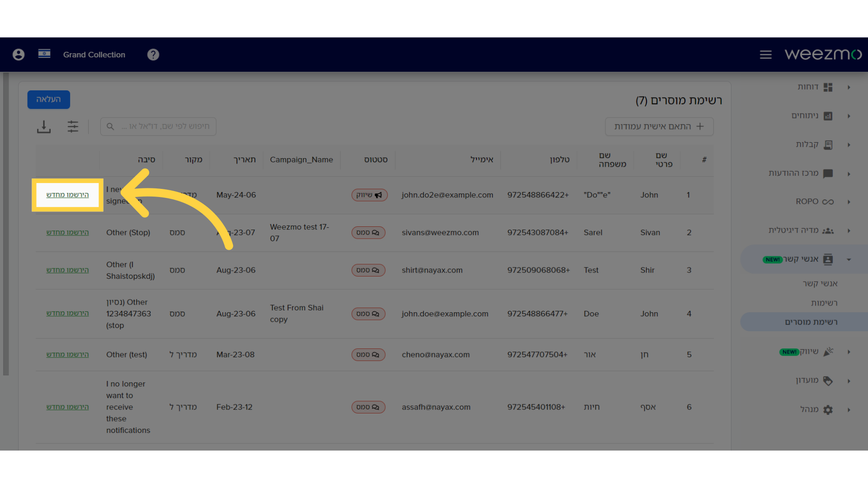Click the מנהל gear icon
Viewport: 868px width, 488px height.
[828, 410]
